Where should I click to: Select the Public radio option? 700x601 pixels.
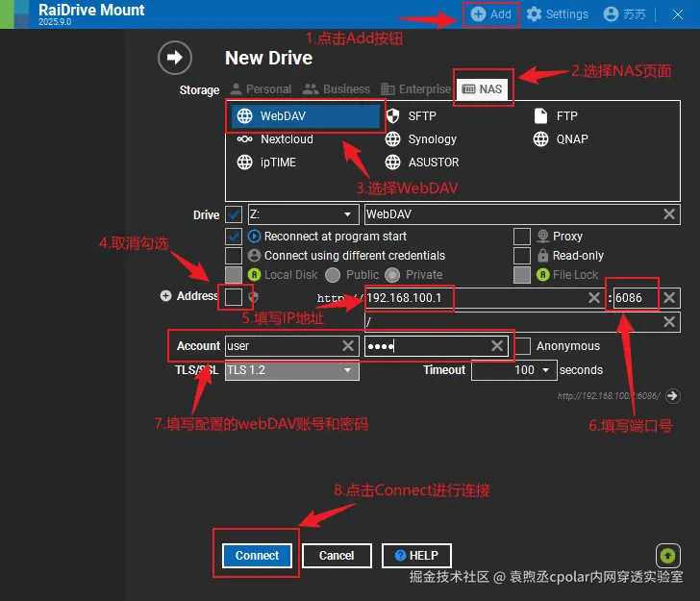333,275
